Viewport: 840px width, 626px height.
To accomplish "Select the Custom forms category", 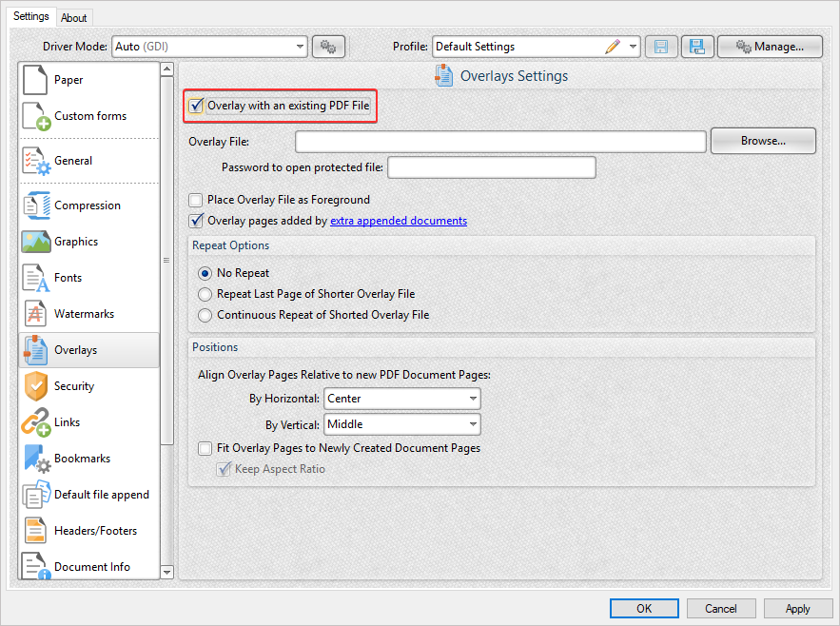I will click(x=86, y=115).
